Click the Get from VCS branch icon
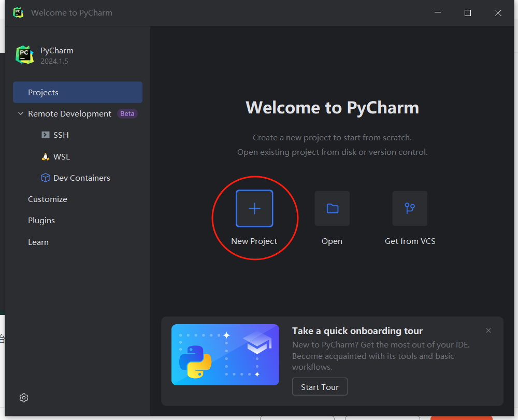This screenshot has width=518, height=420. pyautogui.click(x=410, y=208)
